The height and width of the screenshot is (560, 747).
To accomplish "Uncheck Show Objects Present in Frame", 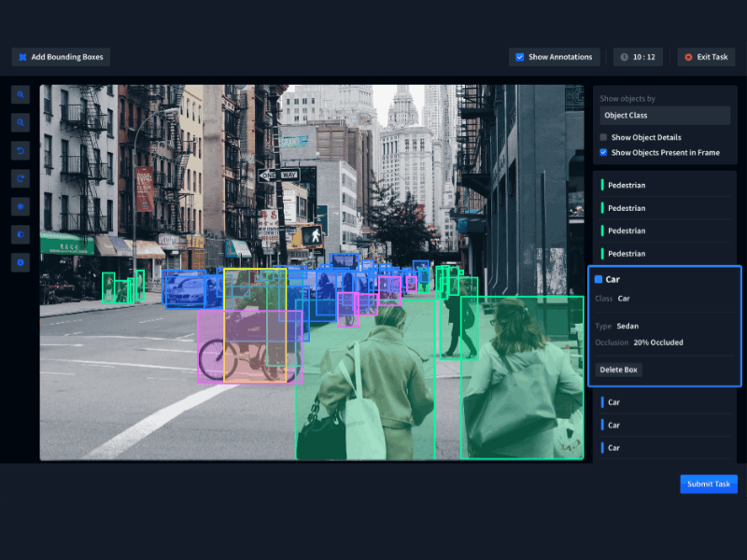I will pos(603,152).
